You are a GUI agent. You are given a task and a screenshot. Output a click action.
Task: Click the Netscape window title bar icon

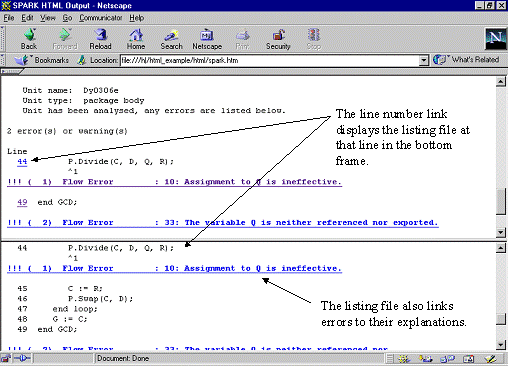[x=6, y=6]
